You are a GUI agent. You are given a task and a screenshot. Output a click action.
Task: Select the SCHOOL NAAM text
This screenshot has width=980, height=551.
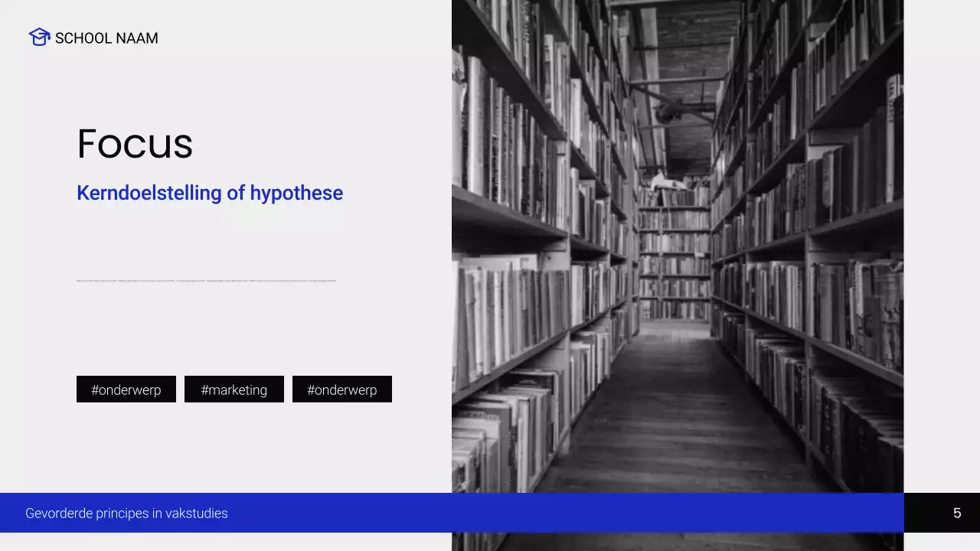106,38
